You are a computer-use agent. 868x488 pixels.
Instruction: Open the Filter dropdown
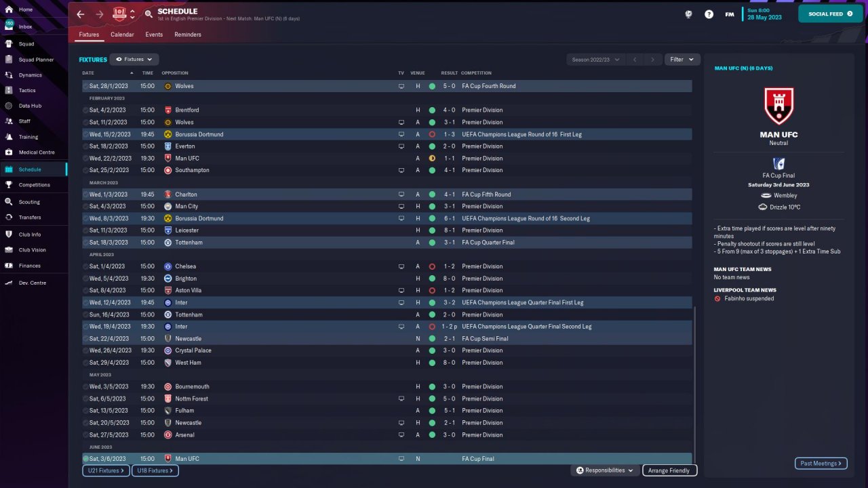click(x=682, y=60)
